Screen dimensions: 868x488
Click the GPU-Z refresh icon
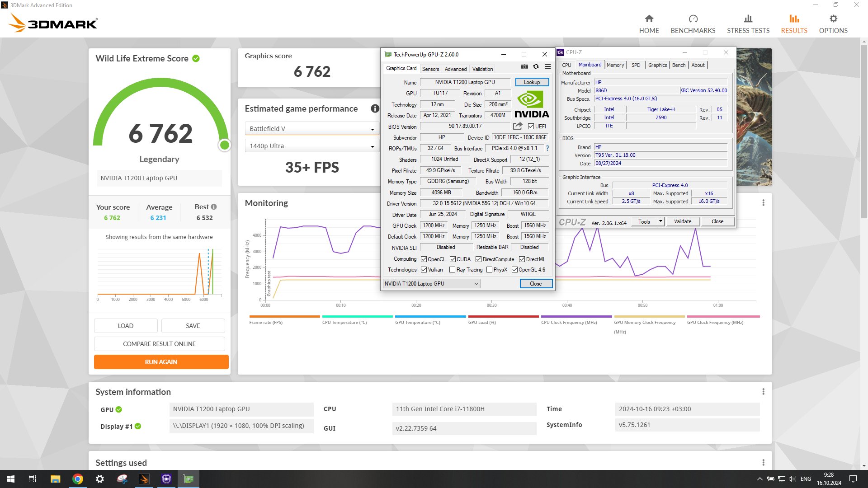tap(536, 67)
